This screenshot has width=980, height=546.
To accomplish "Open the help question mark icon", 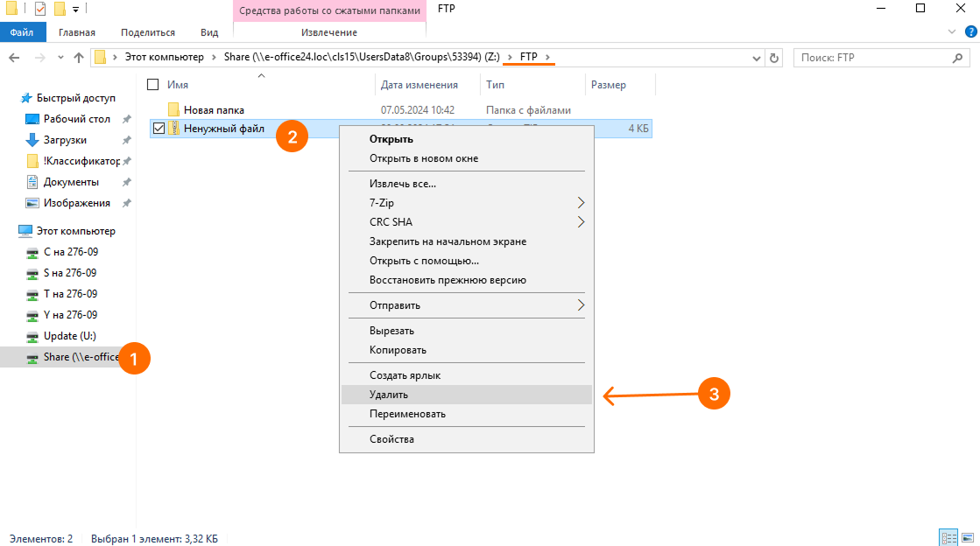I will point(969,31).
